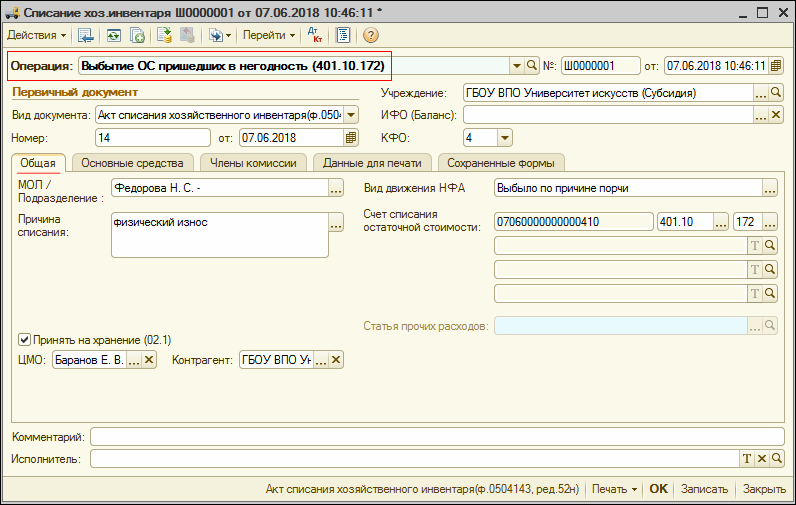The image size is (796, 505).
Task: Click the find-in-list toolbar icon
Action: click(x=85, y=35)
